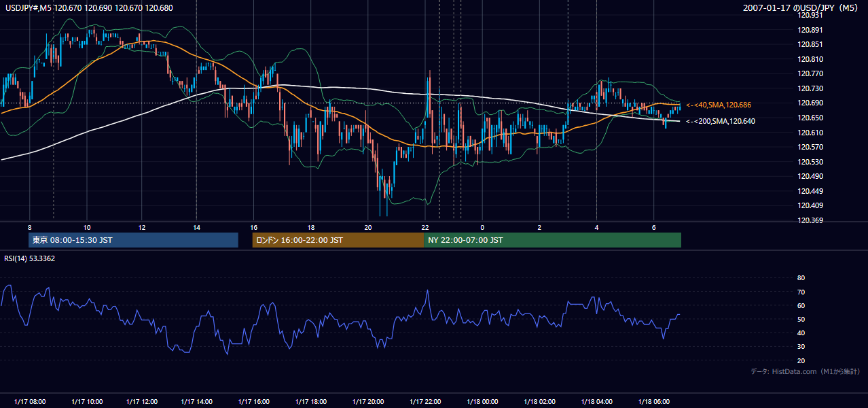Click the 120.570 price axis label

[810, 147]
